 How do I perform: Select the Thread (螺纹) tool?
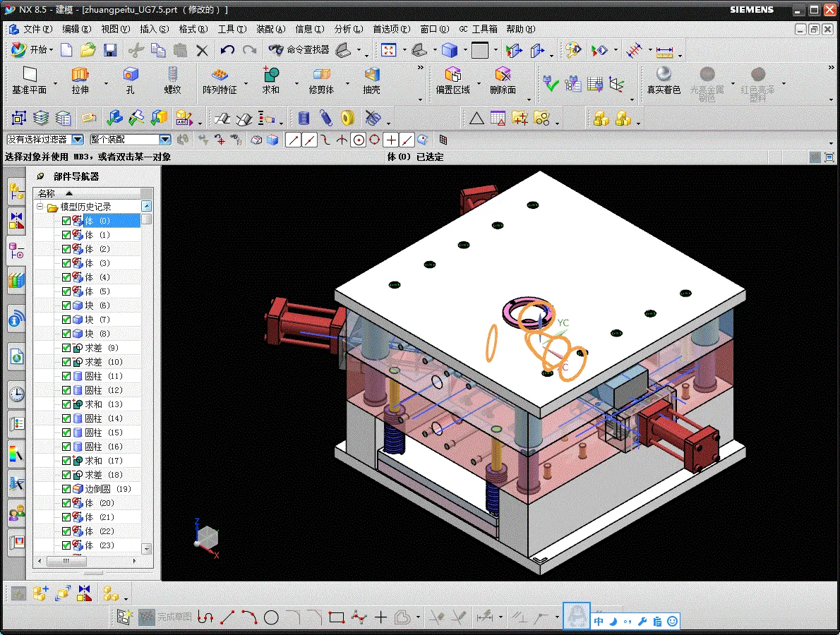(172, 81)
